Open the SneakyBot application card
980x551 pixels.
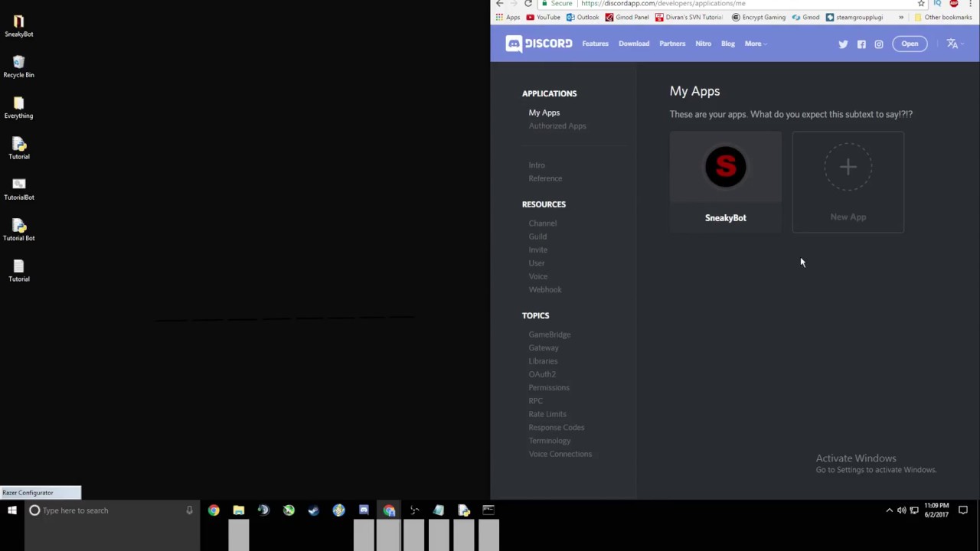(726, 181)
